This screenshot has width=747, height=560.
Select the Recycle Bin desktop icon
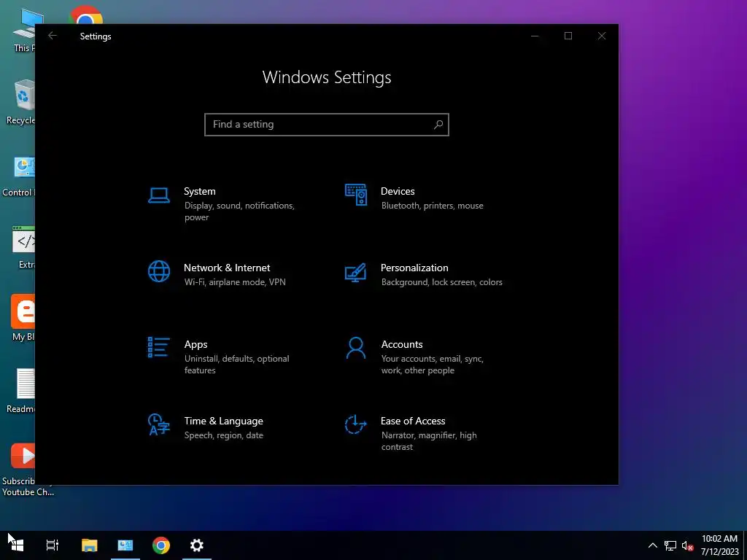pyautogui.click(x=20, y=102)
